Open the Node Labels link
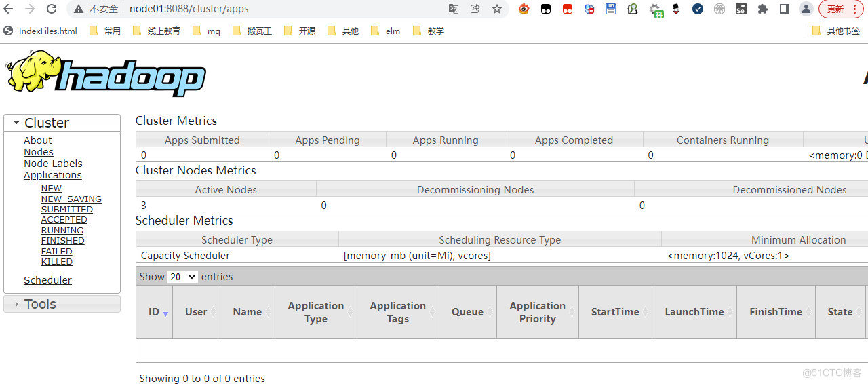The width and height of the screenshot is (868, 384). point(53,164)
